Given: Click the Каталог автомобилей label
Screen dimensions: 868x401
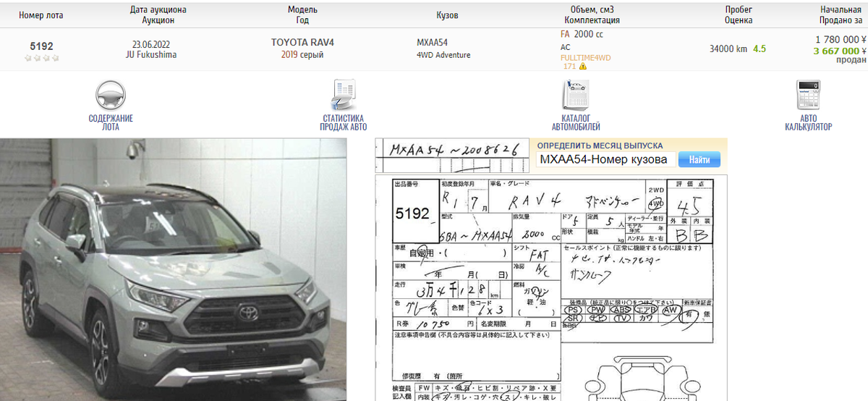Looking at the screenshot, I should (576, 122).
